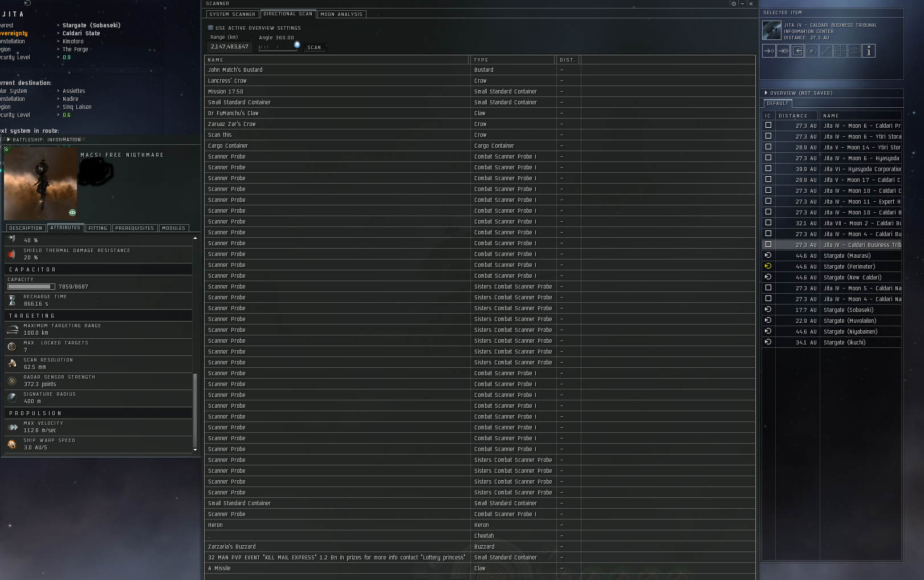The height and width of the screenshot is (580, 924).
Task: Click the Max Locked Targets icon
Action: coord(12,347)
